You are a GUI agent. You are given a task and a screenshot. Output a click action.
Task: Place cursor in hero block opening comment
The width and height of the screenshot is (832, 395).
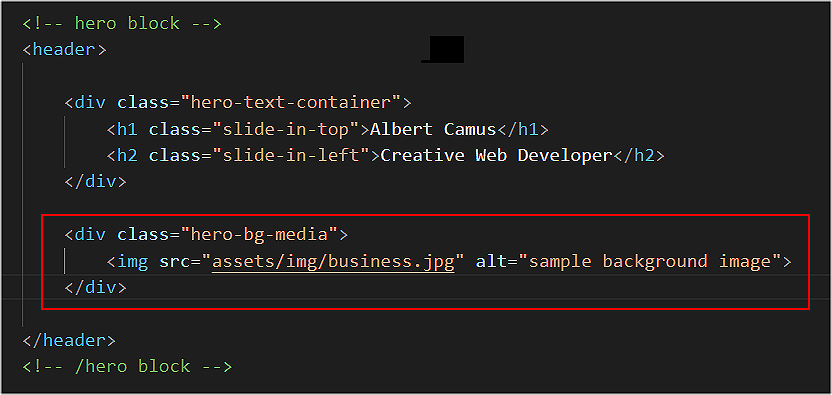122,23
